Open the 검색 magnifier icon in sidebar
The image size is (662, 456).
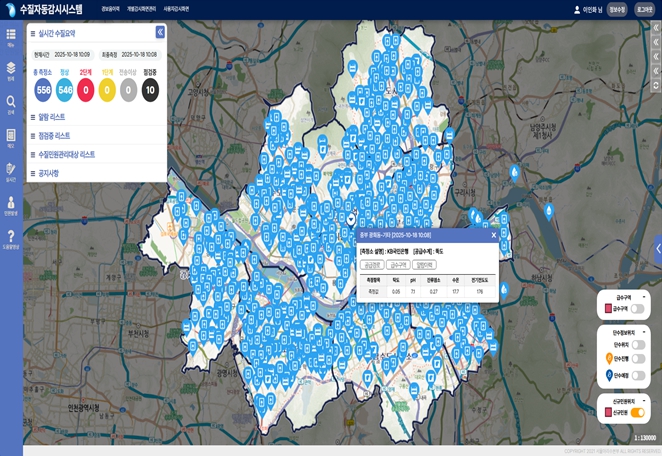click(11, 103)
